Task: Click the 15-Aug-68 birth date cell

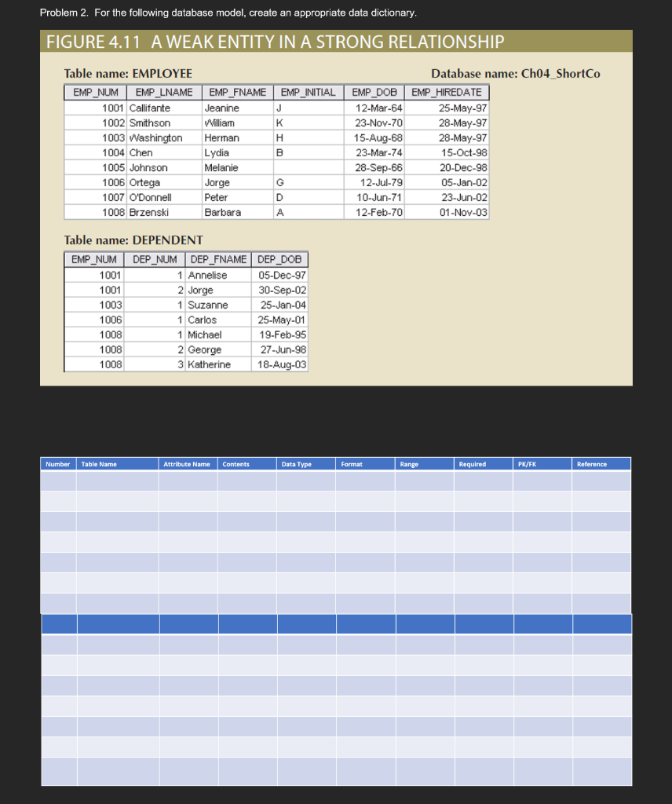Action: [374, 137]
